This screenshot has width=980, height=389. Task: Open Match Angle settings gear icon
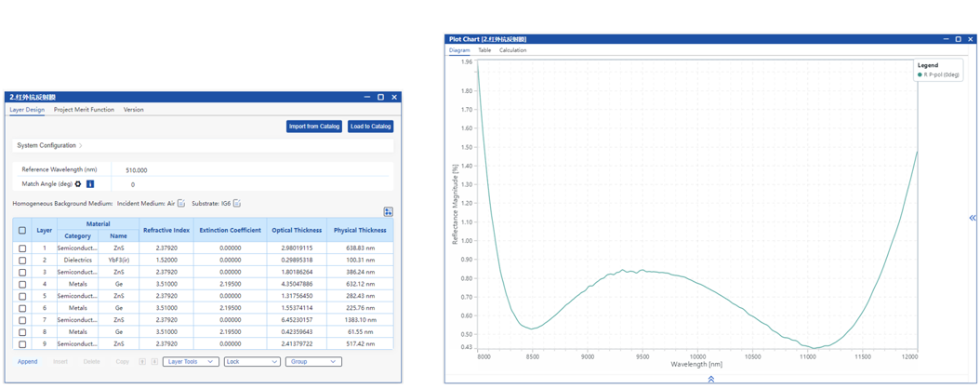pos(78,184)
